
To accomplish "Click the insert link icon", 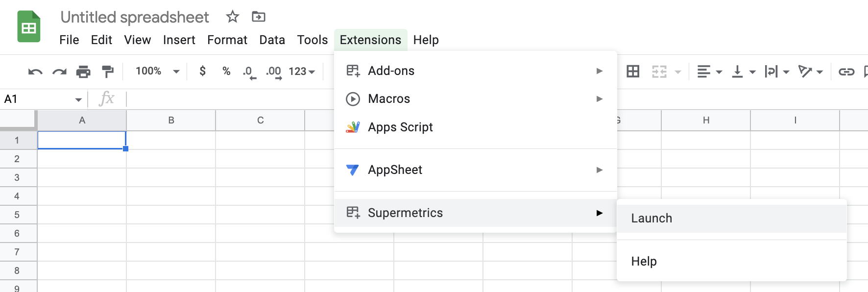I will point(846,72).
